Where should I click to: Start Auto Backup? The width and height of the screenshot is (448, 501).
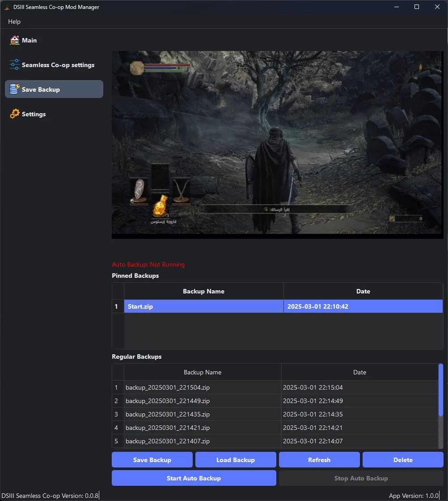click(x=194, y=478)
